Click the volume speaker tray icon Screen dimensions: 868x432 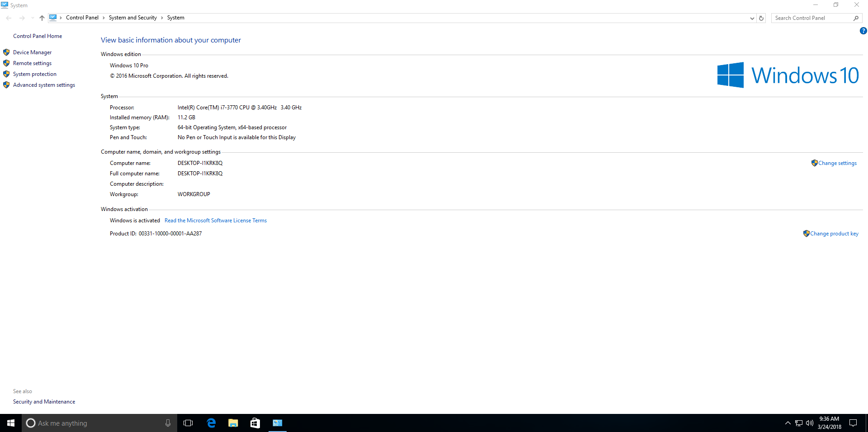810,423
